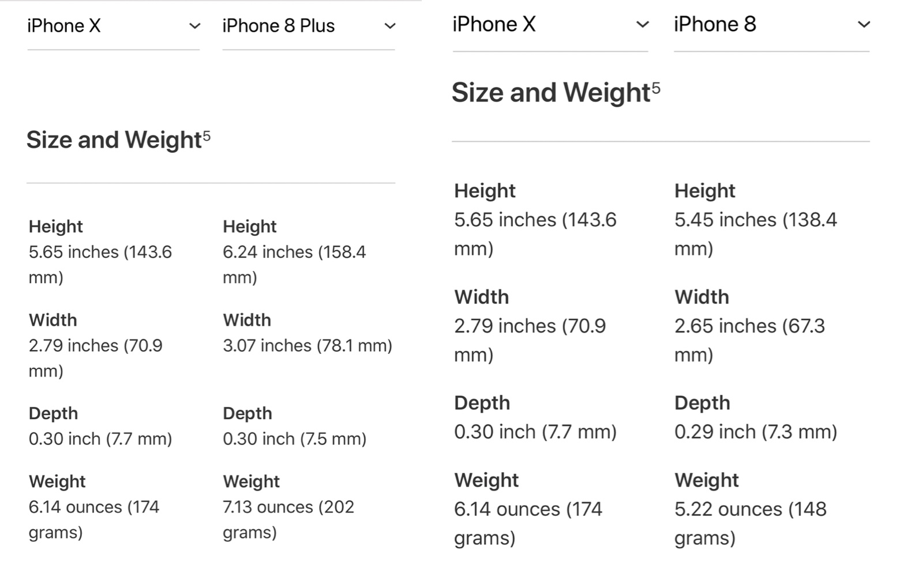The height and width of the screenshot is (588, 900).
Task: Click the 3.07 inches width value
Action: 307,345
